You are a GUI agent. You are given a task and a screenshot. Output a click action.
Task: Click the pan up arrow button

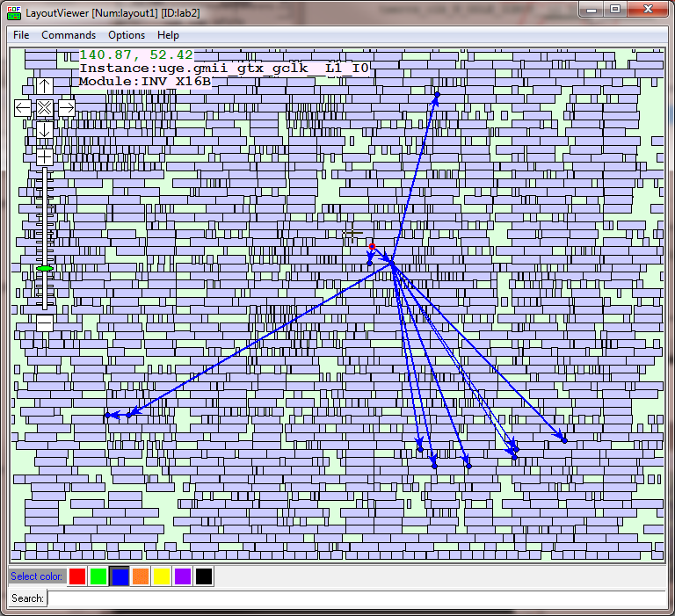[44, 86]
